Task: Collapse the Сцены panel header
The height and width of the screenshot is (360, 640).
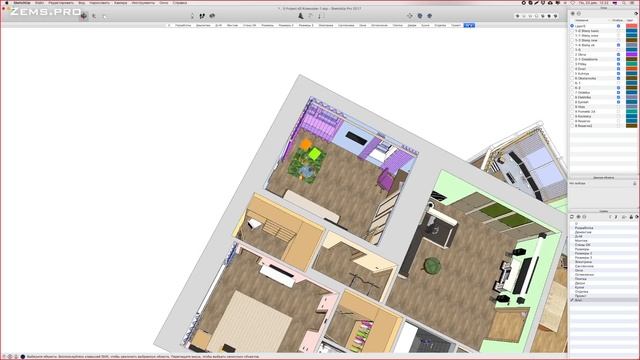Action: click(x=603, y=211)
